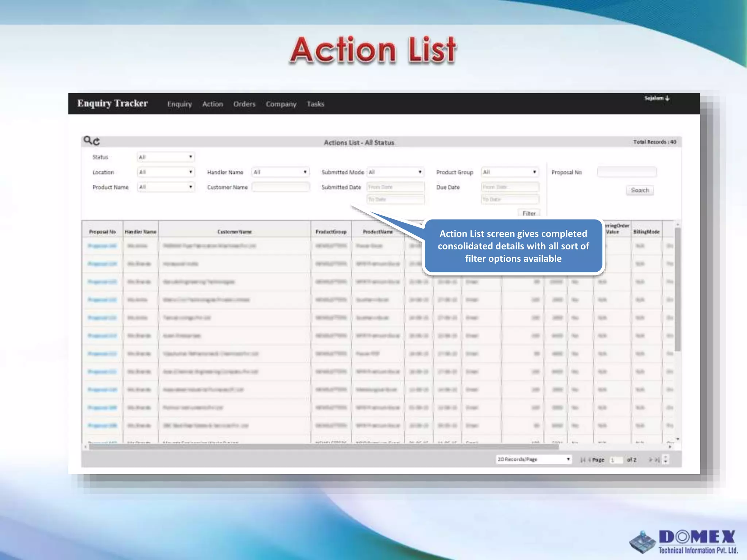This screenshot has height=560, width=747.
Task: Click the Enquiry Tracker logo
Action: pos(112,103)
